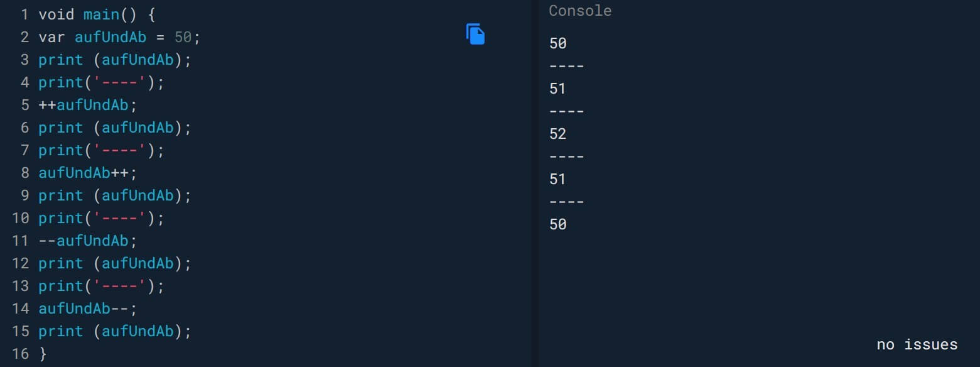980x367 pixels.
Task: Click the closing brace on the last line
Action: click(x=43, y=354)
